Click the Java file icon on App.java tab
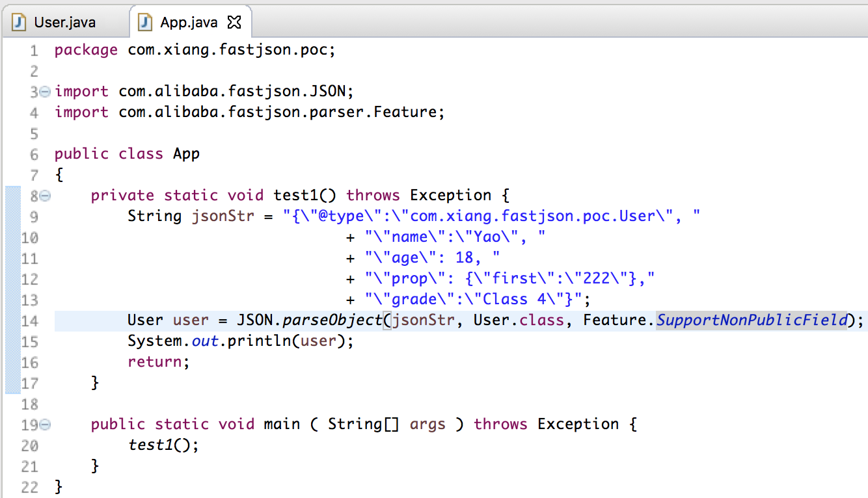Viewport: 868px width, 498px height. [145, 22]
